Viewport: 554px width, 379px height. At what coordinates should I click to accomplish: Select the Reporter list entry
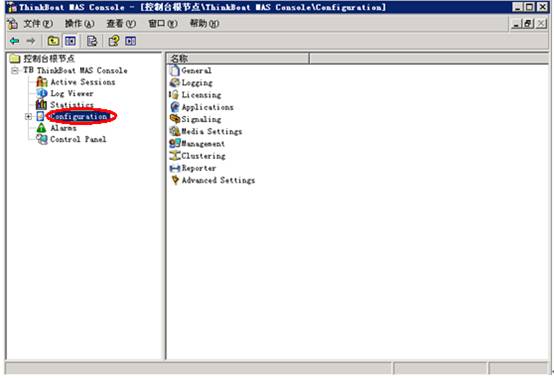(x=199, y=168)
